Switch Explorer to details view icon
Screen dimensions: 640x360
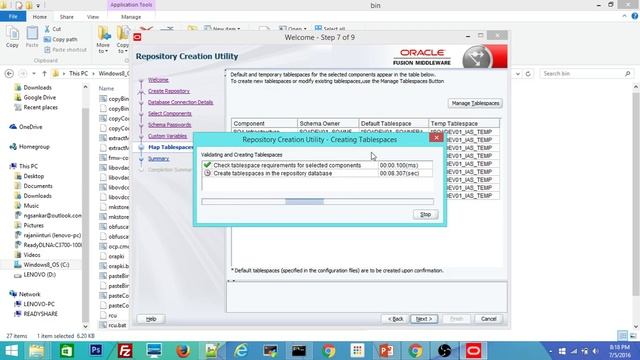tap(622, 336)
